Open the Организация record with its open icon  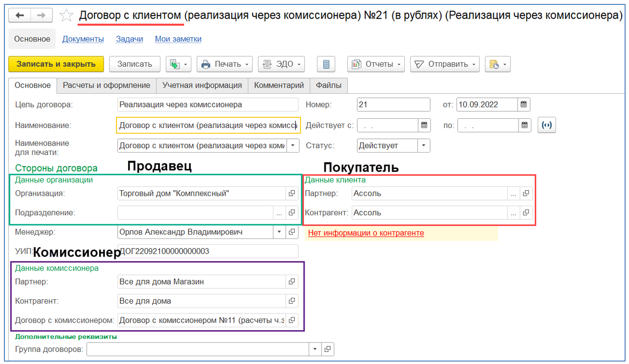[x=292, y=193]
